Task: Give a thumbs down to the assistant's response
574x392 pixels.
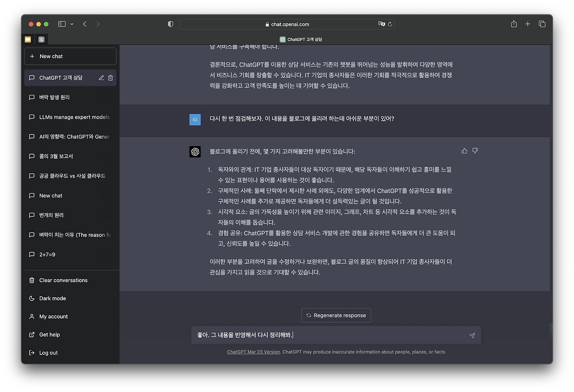Action: point(475,151)
